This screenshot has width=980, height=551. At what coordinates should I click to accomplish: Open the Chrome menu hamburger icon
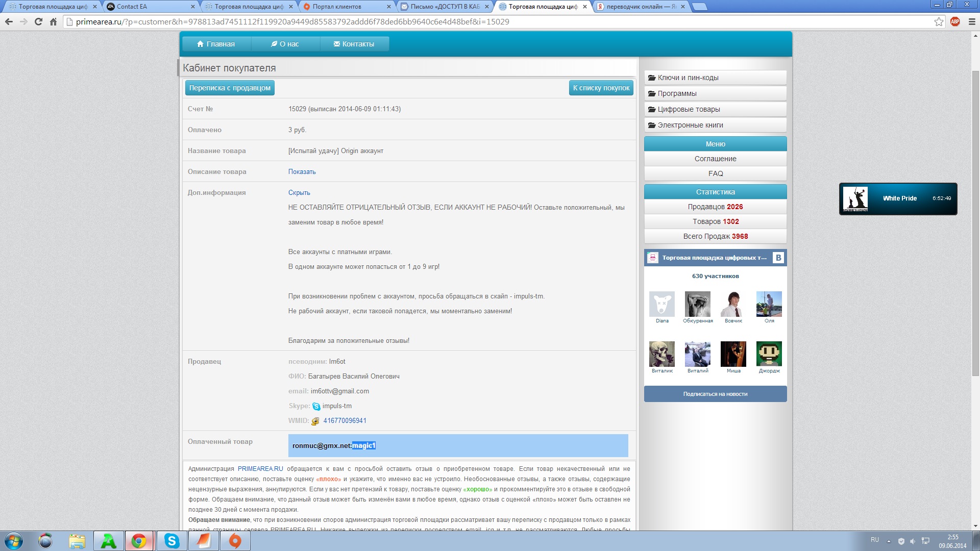click(x=972, y=21)
